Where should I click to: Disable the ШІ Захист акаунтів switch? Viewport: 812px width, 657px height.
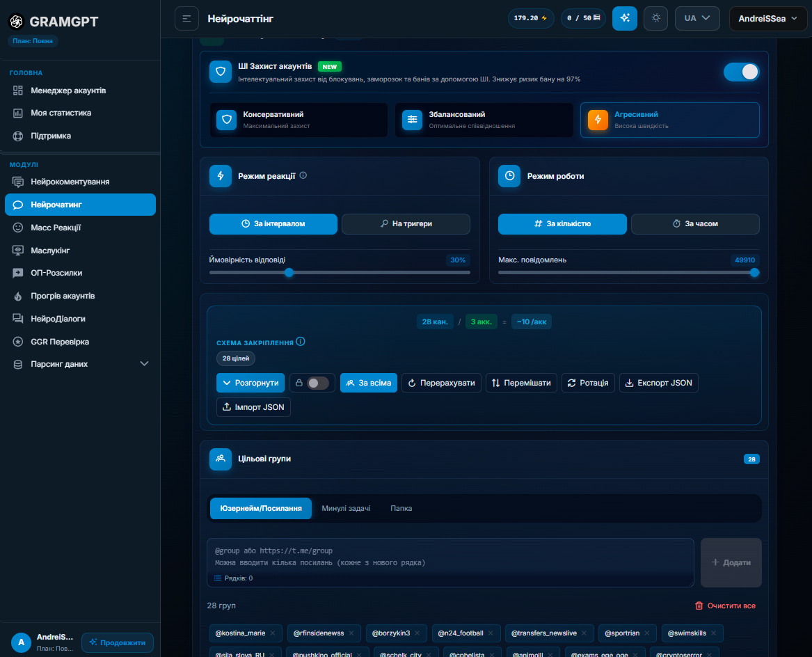(741, 72)
